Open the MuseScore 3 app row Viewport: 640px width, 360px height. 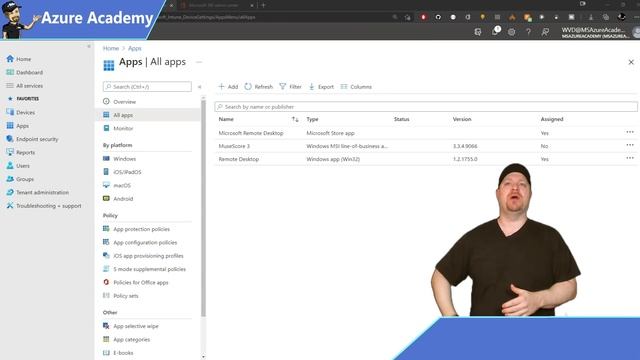click(x=426, y=146)
